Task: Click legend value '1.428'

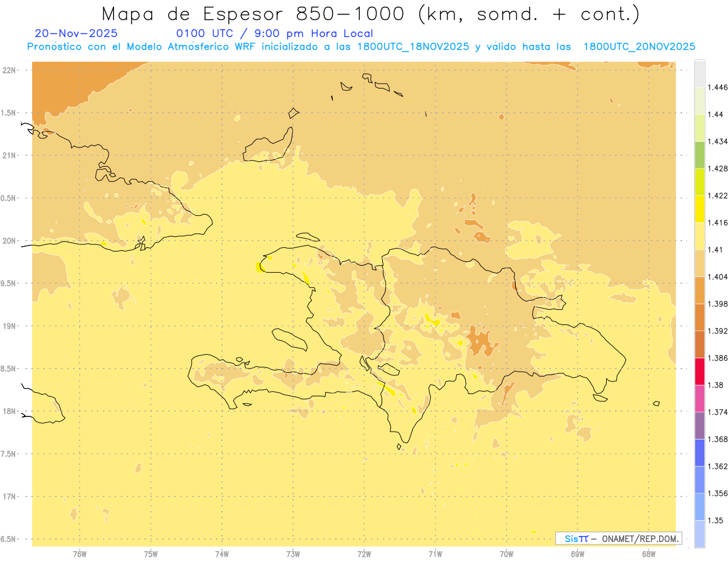Action: coord(717,169)
